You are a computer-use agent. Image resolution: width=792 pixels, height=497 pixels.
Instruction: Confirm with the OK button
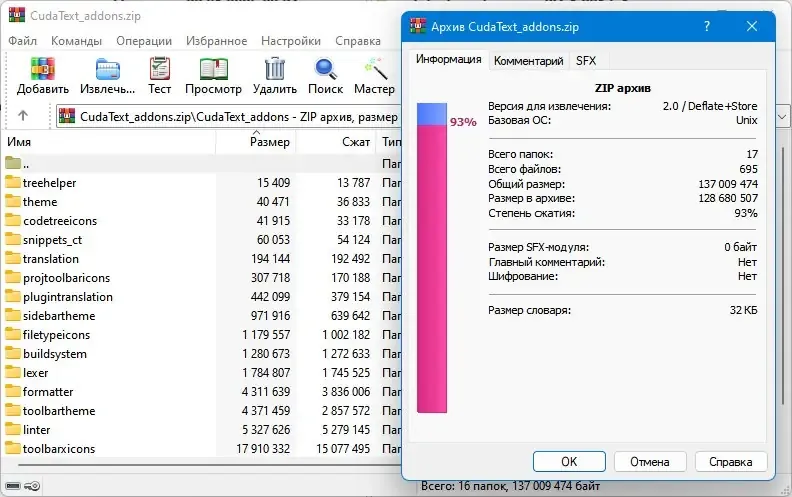coord(569,462)
